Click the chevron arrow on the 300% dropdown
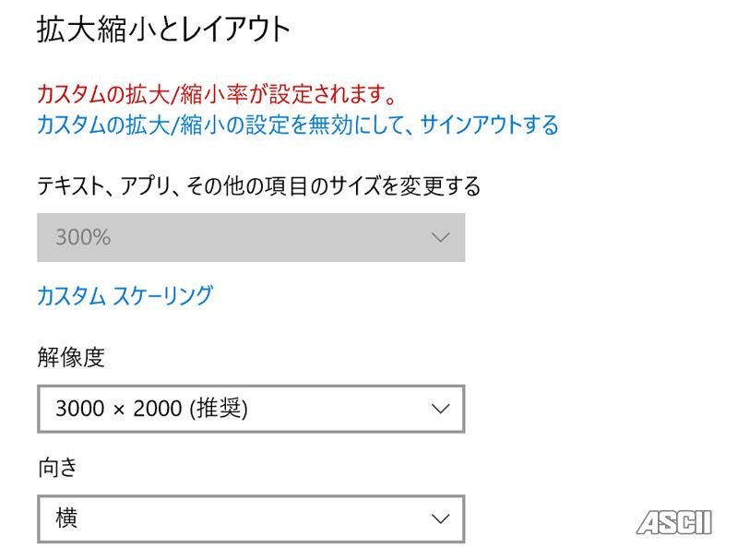This screenshot has width=738, height=560. (x=440, y=238)
